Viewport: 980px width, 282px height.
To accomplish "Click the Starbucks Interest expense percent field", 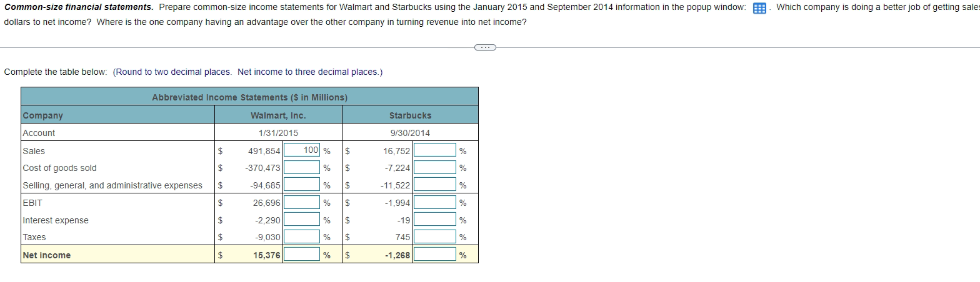I will [x=434, y=220].
